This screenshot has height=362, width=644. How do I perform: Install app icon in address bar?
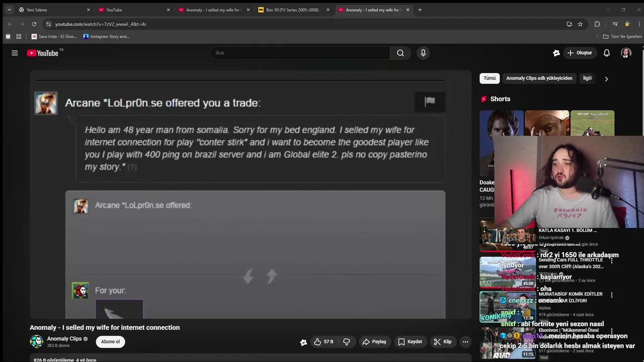[x=570, y=24]
